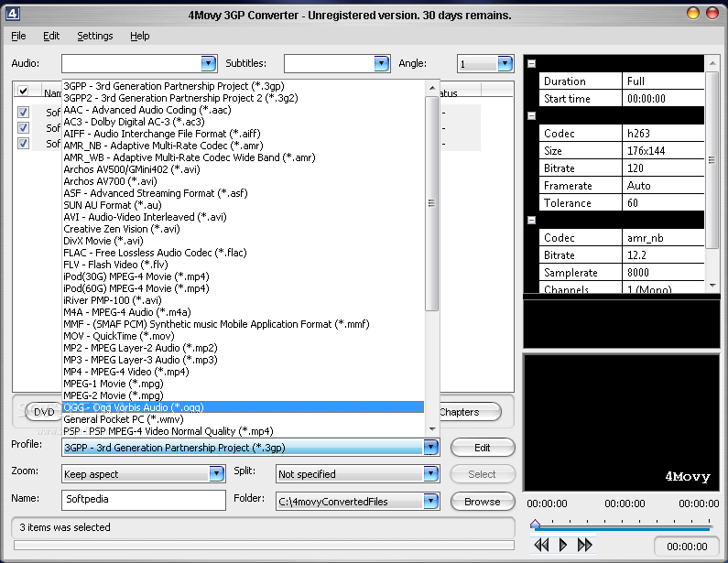This screenshot has width=728, height=563.
Task: Collapse the first properties group above Duration
Action: pyautogui.click(x=532, y=63)
